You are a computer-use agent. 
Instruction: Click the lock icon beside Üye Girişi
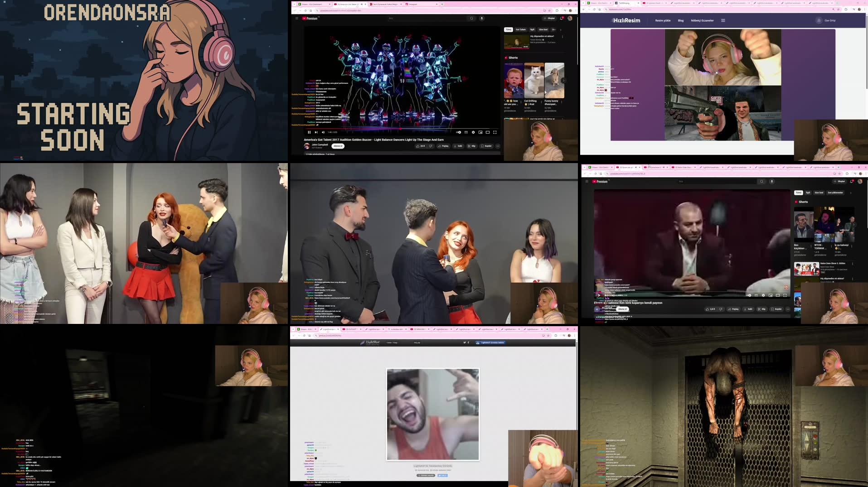pos(819,20)
